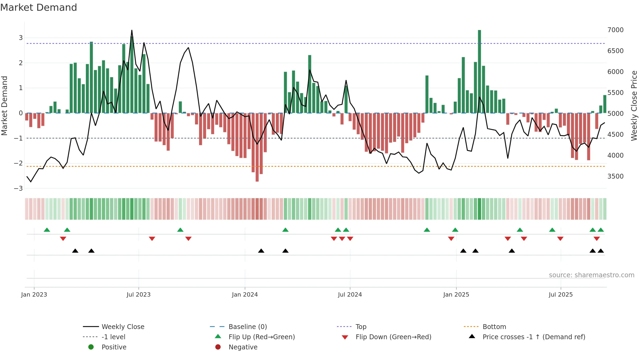Click the 7000 price axis tick

click(x=616, y=30)
